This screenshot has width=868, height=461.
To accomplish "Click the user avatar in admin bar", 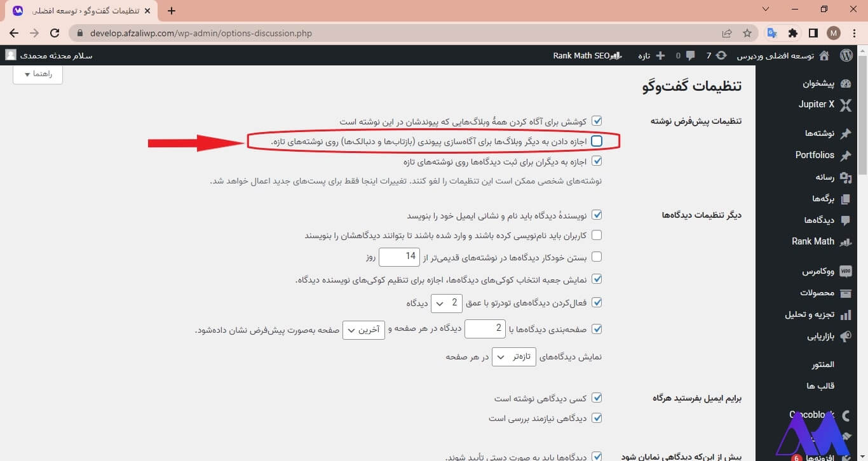I will click(x=11, y=55).
